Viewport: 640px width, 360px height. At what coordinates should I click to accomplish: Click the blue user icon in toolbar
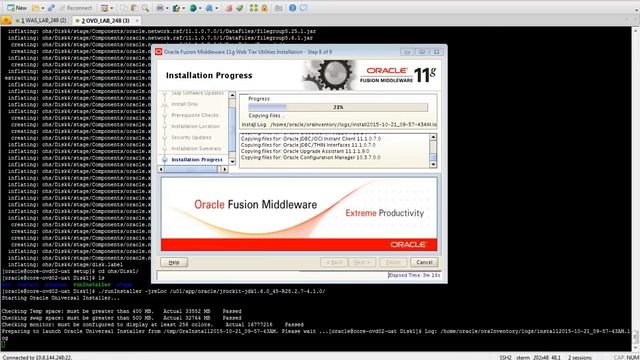pyautogui.click(x=209, y=8)
